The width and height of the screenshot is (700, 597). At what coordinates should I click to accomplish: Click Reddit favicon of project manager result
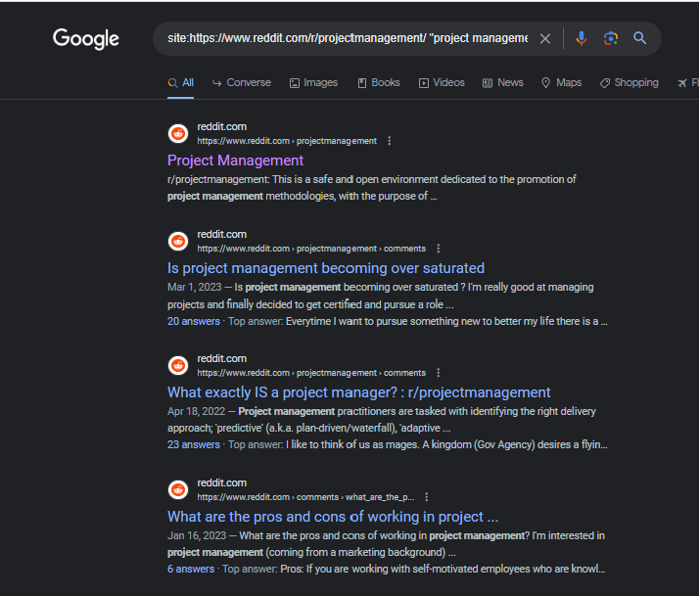tap(178, 365)
